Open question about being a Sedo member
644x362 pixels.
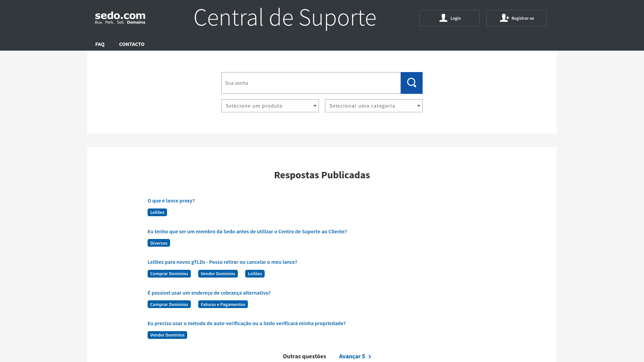click(247, 231)
